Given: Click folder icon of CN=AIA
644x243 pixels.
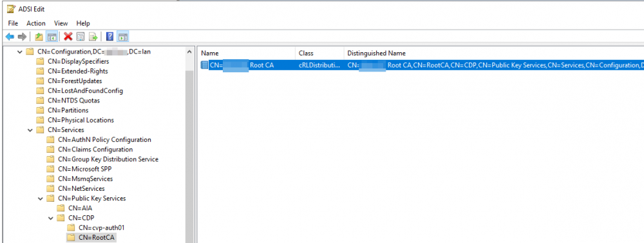Looking at the screenshot, I should (x=61, y=208).
